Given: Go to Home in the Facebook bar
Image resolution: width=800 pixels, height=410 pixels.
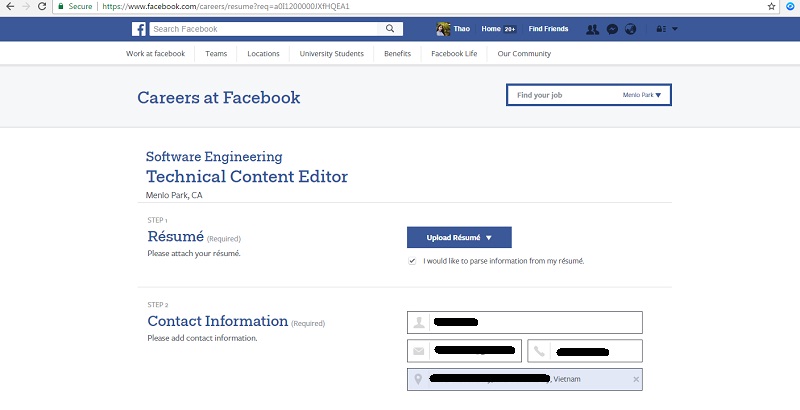Looking at the screenshot, I should point(491,29).
